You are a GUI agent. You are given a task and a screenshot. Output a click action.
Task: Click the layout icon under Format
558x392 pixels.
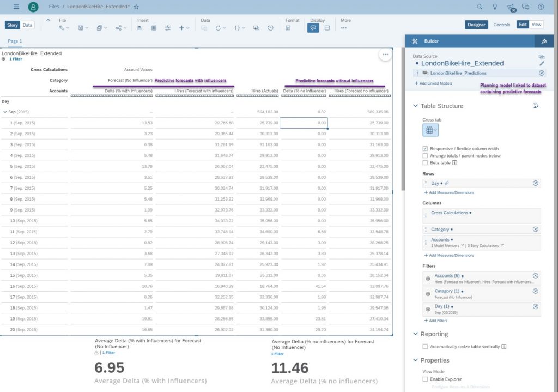288,28
